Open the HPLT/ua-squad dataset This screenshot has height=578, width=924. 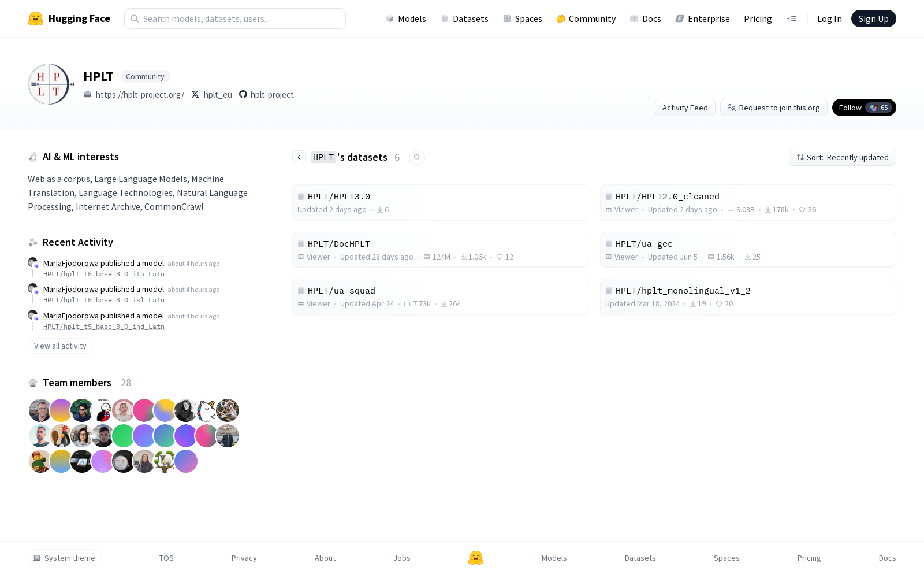coord(440,297)
